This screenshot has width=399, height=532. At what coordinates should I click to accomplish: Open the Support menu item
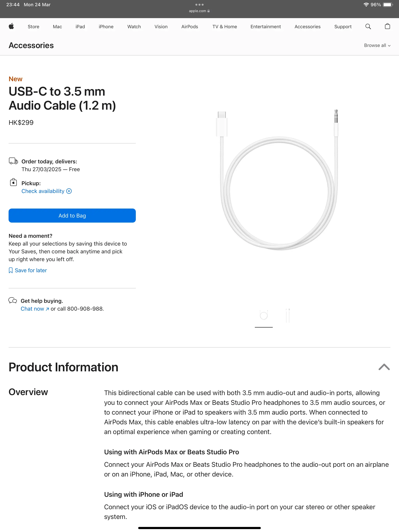(x=343, y=27)
